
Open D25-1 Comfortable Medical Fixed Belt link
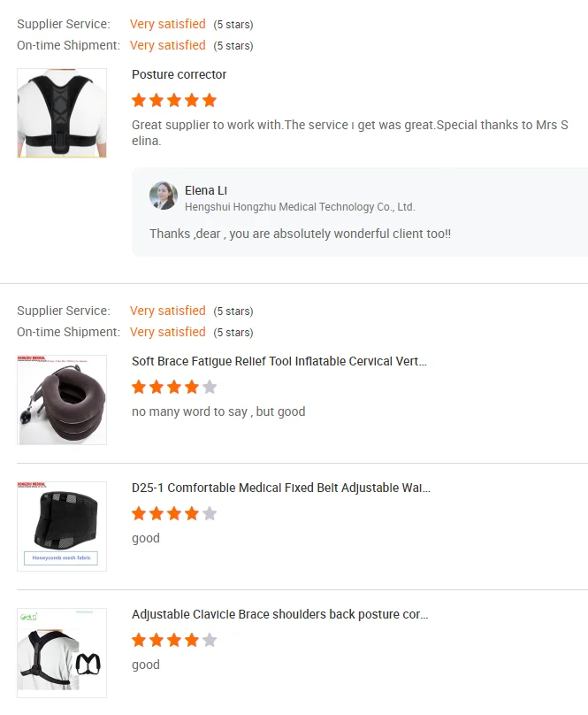click(281, 488)
